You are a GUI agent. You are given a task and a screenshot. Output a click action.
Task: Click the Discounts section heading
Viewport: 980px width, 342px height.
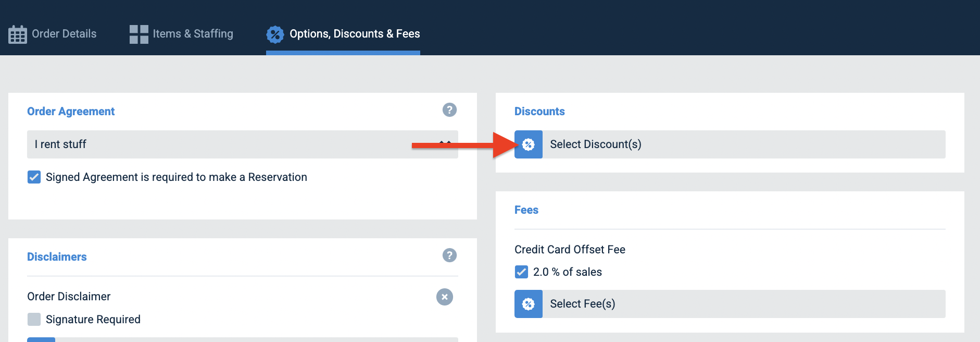click(x=539, y=112)
